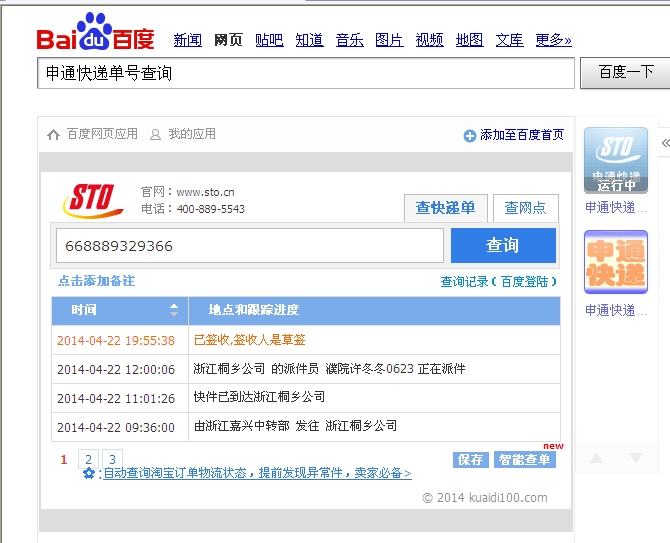Click flower icon before Taobao promo link

89,473
